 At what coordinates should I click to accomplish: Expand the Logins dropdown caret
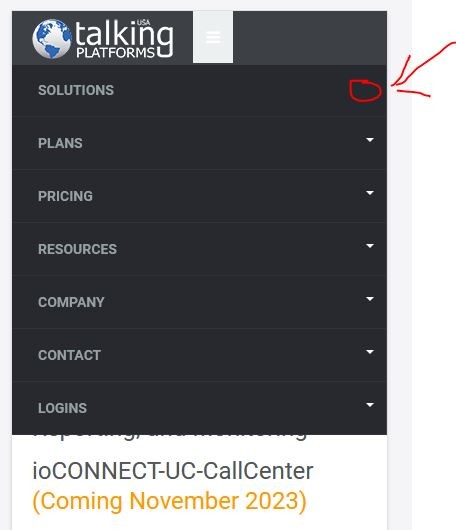pos(370,405)
